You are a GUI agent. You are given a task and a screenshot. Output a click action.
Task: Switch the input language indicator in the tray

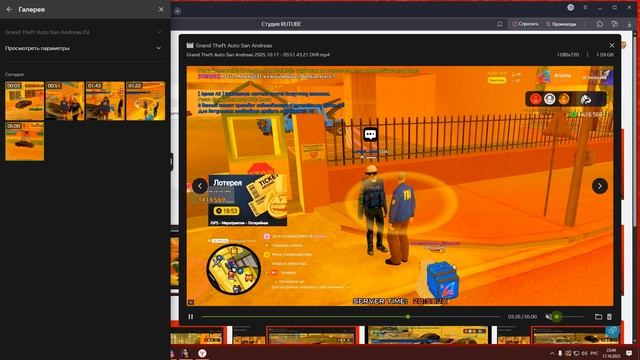[x=594, y=353]
